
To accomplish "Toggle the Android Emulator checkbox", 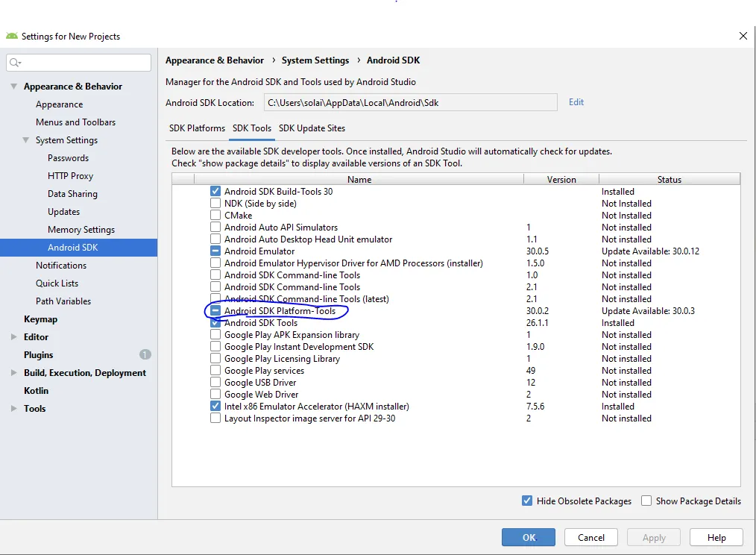I will [215, 251].
